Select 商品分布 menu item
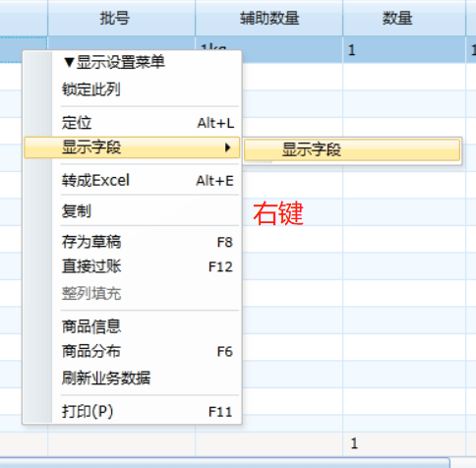476x468 pixels. click(132, 351)
